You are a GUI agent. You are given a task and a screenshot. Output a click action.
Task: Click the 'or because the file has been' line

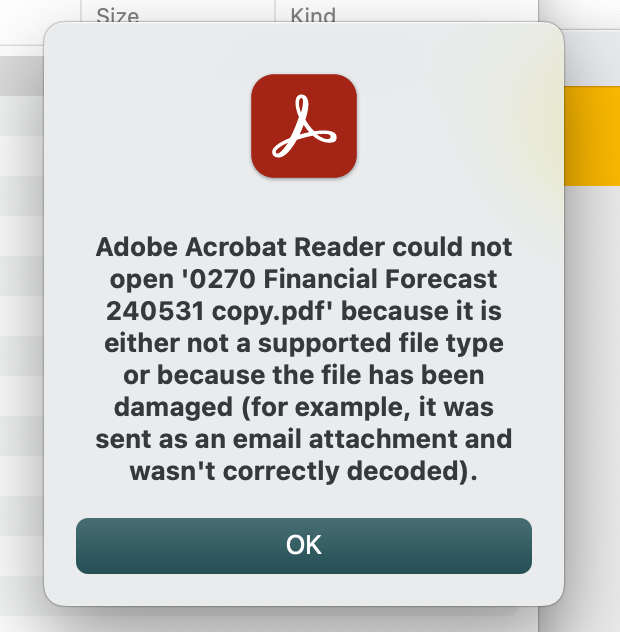pyautogui.click(x=304, y=375)
